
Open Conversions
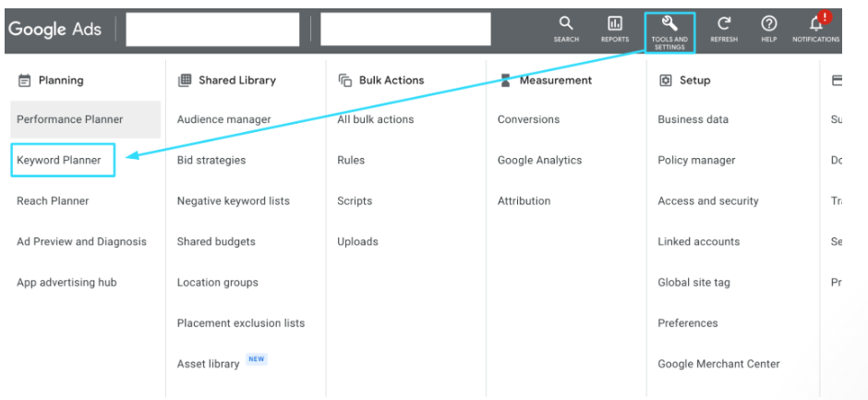tap(528, 119)
